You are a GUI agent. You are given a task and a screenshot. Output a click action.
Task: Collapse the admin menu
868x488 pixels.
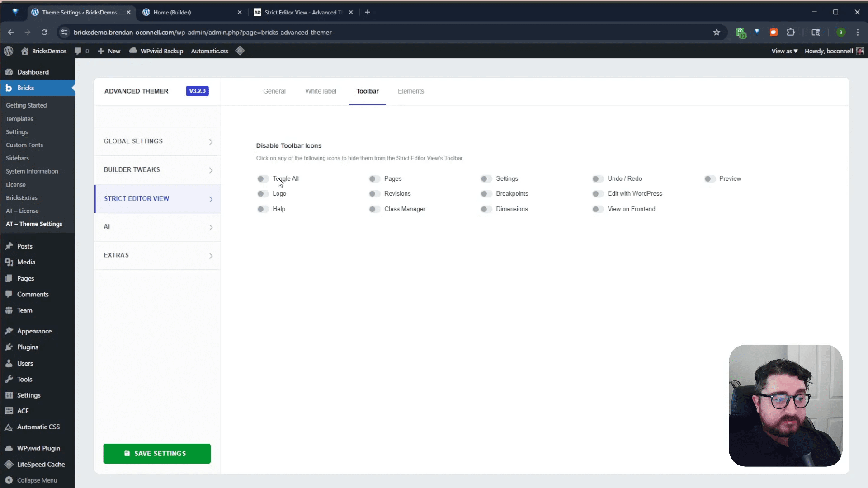click(x=36, y=480)
